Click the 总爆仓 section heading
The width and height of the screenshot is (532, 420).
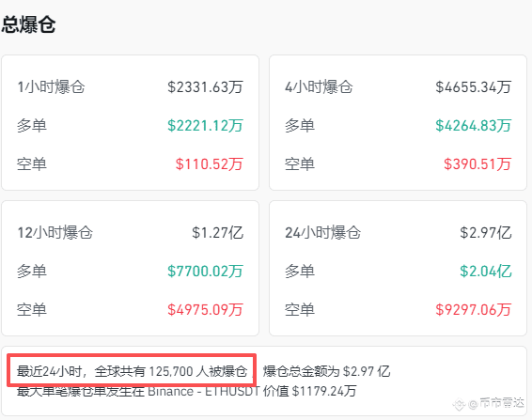[28, 24]
